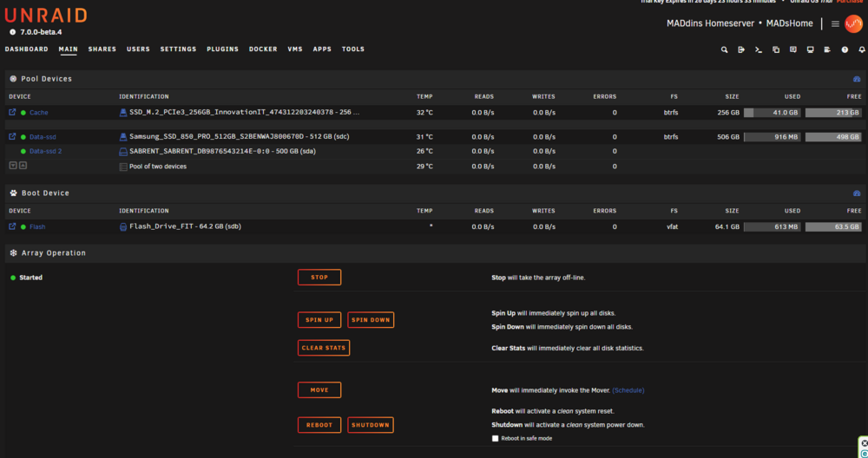
Task: Expand pool rows with the up-arrow toggle
Action: (x=23, y=166)
